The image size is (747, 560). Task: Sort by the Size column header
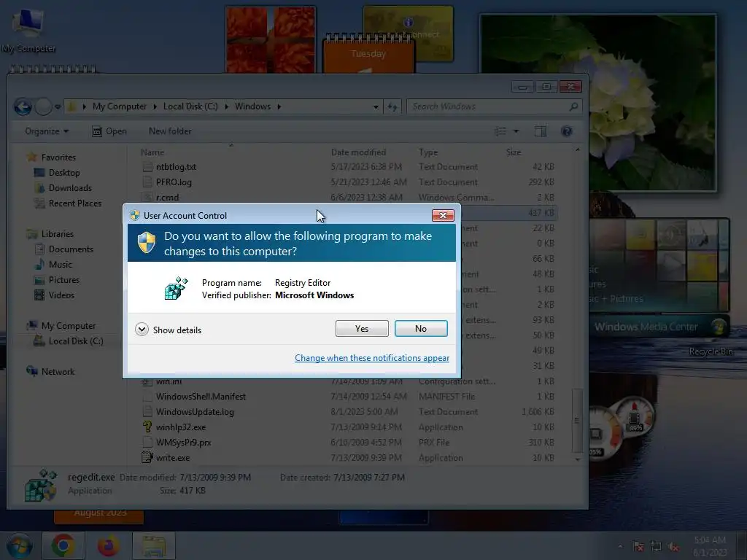point(514,152)
